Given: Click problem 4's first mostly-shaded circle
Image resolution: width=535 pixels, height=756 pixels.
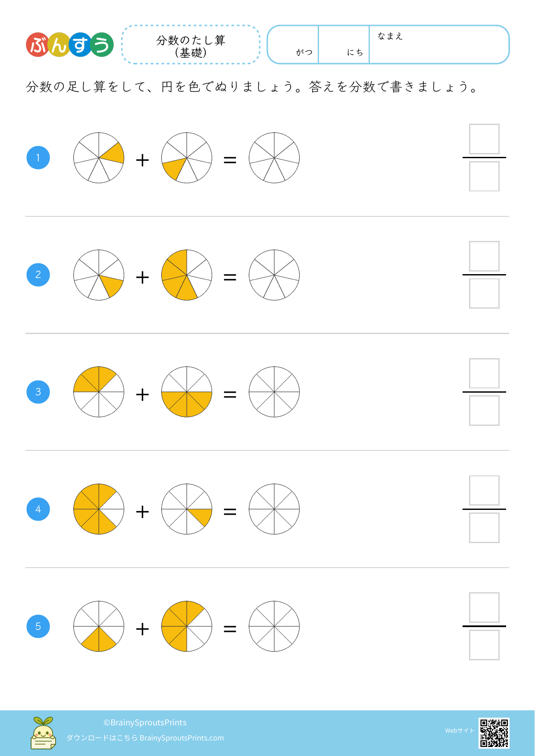Looking at the screenshot, I should click(x=99, y=509).
